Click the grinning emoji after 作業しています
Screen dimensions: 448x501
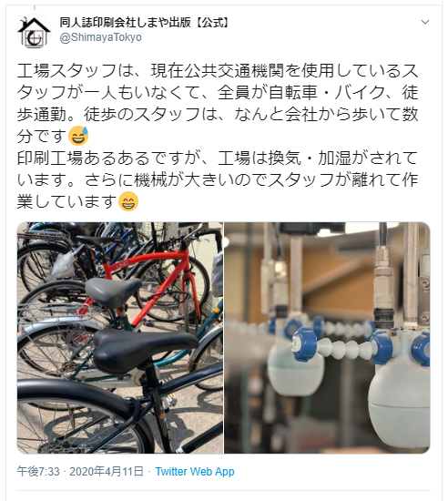click(x=128, y=201)
